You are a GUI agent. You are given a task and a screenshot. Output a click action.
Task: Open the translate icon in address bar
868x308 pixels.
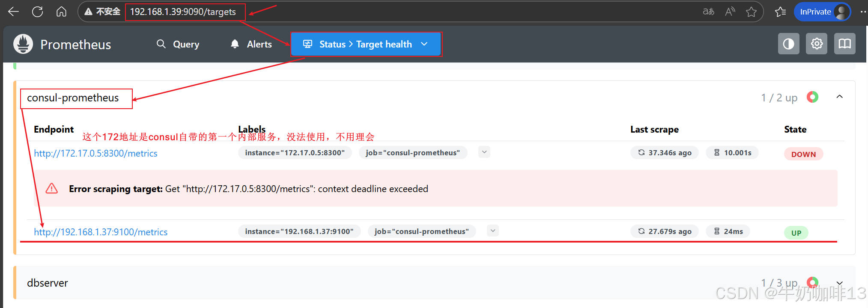tap(709, 12)
